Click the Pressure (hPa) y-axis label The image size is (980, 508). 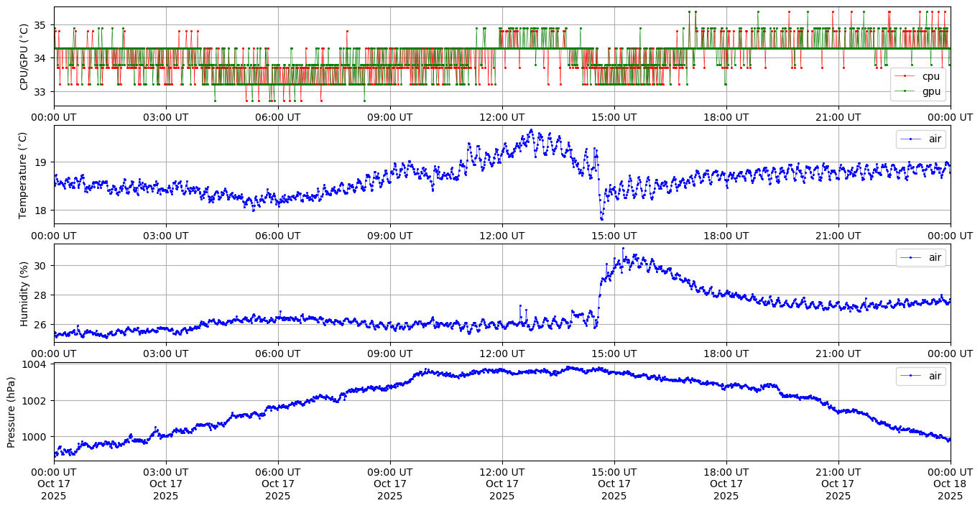[11, 412]
